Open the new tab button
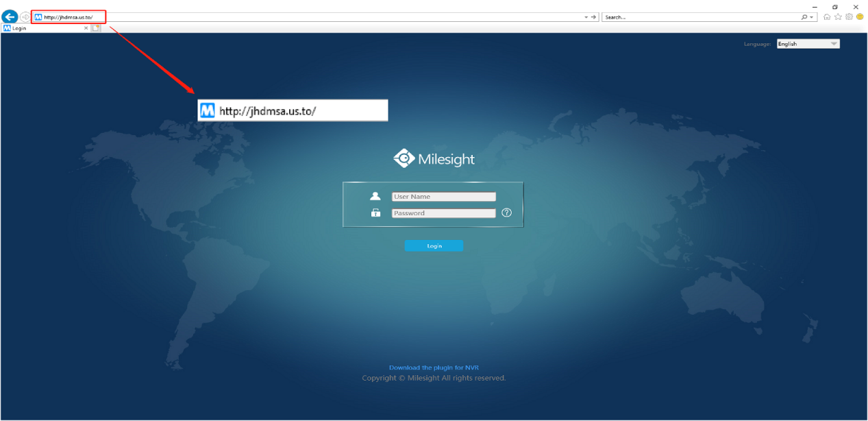 [97, 28]
